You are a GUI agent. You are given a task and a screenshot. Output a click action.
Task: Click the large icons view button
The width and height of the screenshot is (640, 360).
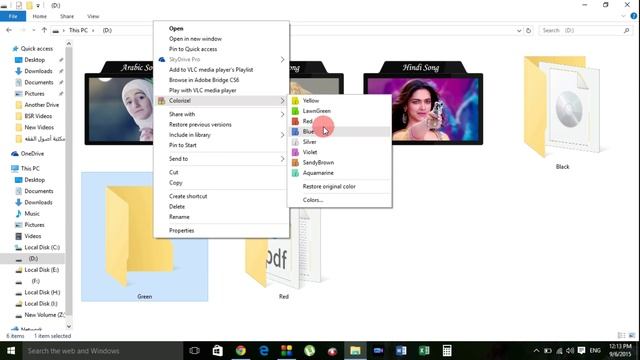tap(632, 336)
